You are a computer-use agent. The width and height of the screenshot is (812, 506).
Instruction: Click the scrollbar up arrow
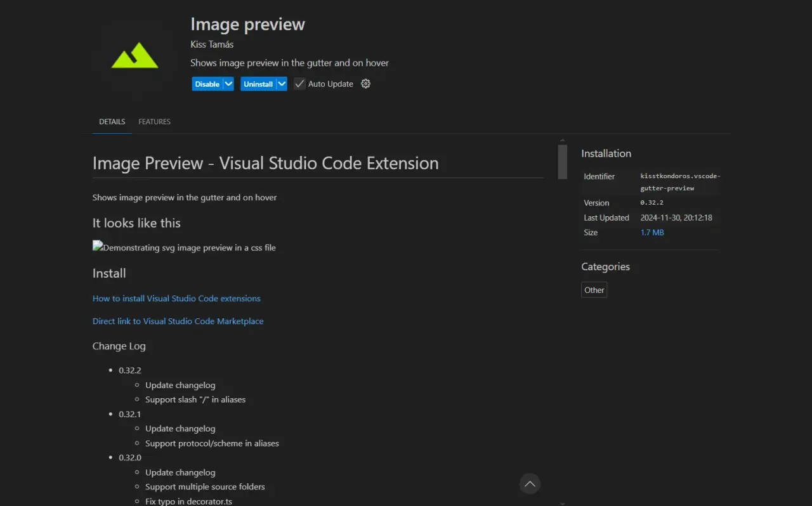pos(562,140)
